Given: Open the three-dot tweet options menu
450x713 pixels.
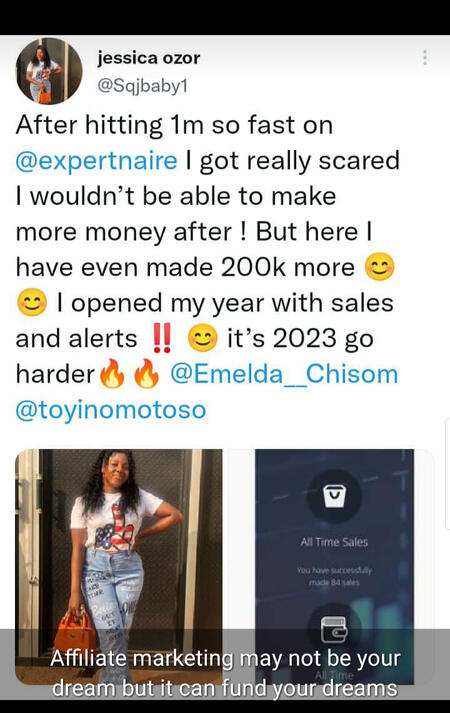Looking at the screenshot, I should pos(425,58).
